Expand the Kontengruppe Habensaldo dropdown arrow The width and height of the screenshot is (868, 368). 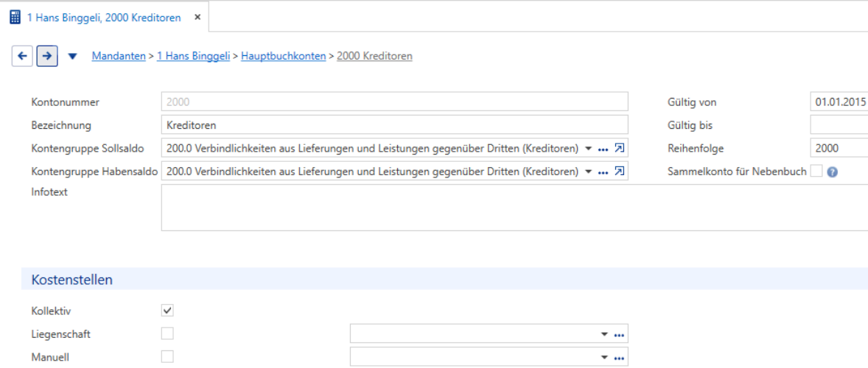[589, 171]
